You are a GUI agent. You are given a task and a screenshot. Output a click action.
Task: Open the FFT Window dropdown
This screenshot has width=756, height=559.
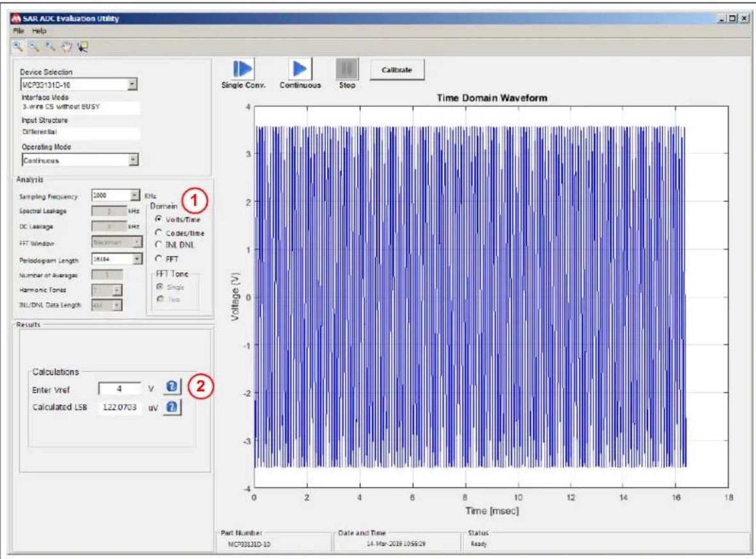pyautogui.click(x=138, y=241)
